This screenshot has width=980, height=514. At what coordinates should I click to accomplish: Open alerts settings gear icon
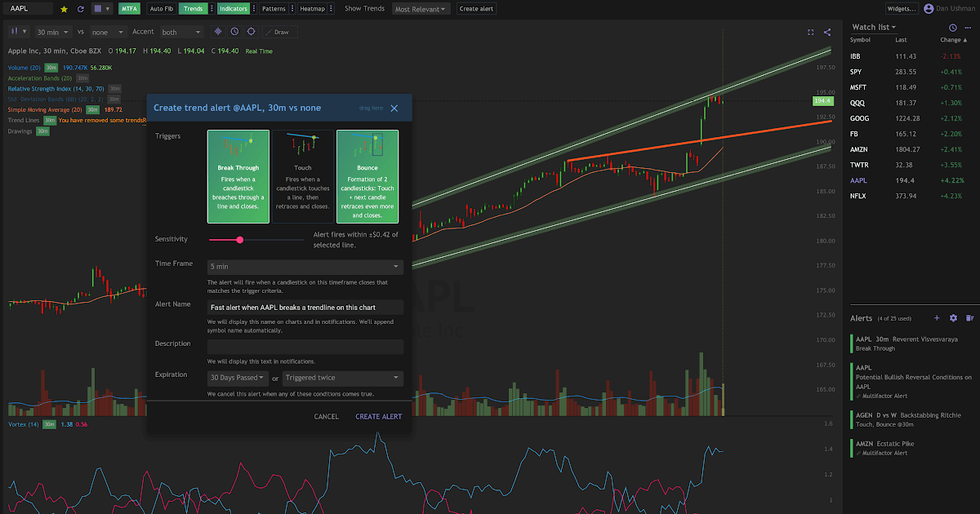click(x=953, y=318)
